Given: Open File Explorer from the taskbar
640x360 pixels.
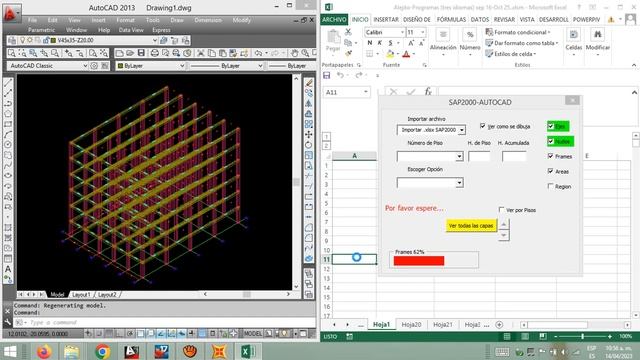Looking at the screenshot, I should [x=71, y=351].
